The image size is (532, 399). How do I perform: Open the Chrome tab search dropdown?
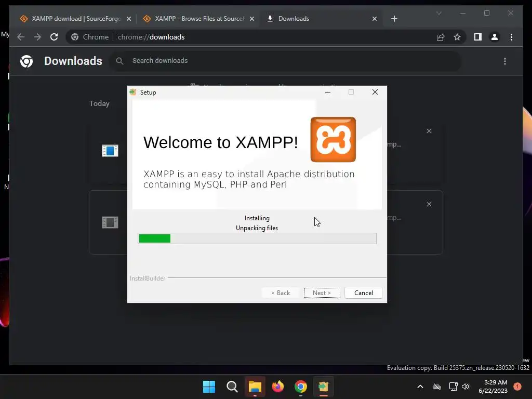[x=438, y=13]
